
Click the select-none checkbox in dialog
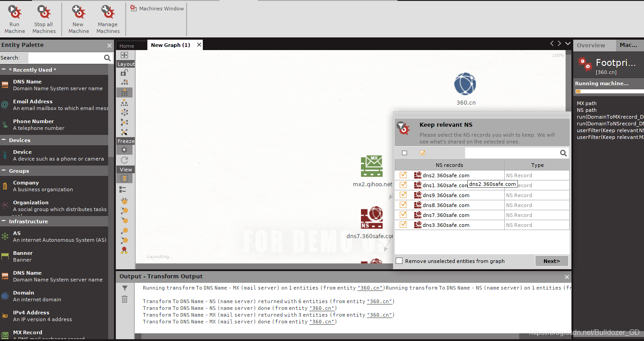[x=404, y=153]
